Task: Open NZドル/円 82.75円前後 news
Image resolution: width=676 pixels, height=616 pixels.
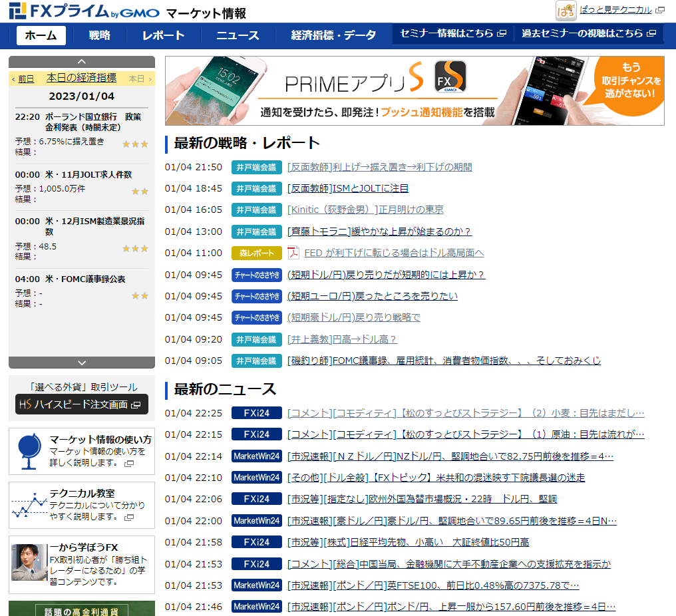Action: [450, 456]
